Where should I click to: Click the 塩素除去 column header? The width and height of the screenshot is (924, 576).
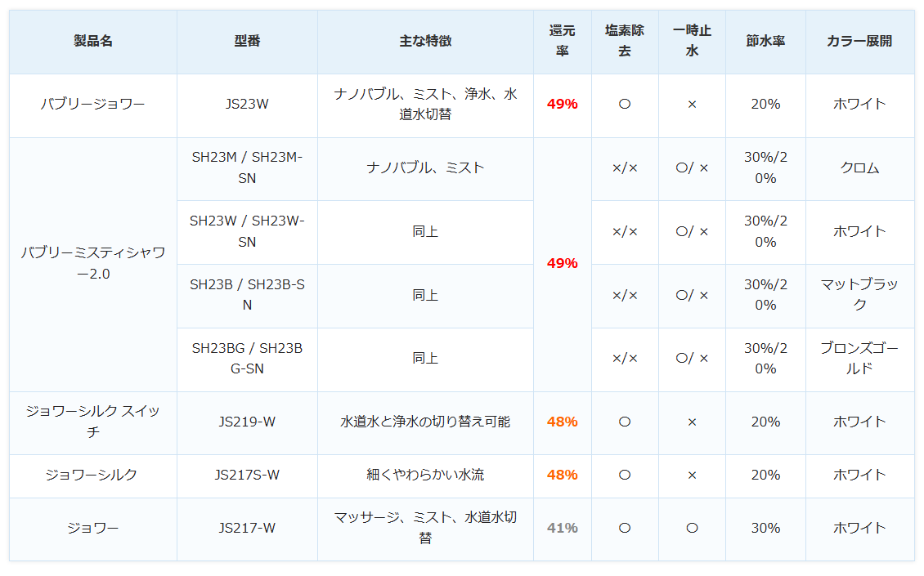coord(625,41)
